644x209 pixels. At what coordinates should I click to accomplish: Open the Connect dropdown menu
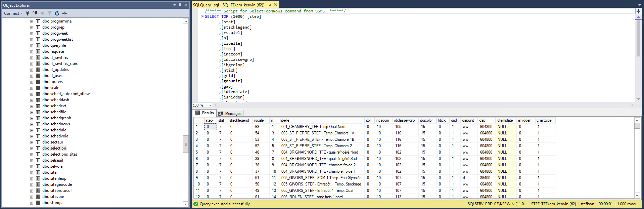[x=13, y=13]
